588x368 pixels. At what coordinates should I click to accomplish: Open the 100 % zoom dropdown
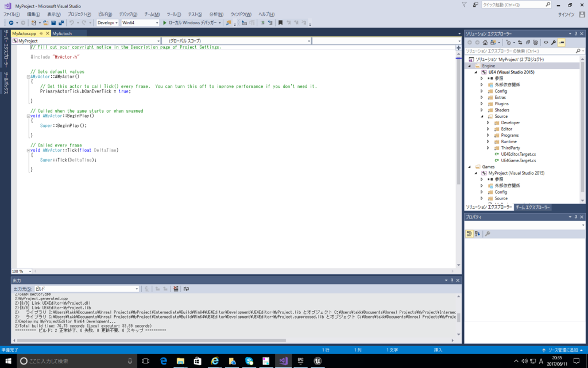21,271
